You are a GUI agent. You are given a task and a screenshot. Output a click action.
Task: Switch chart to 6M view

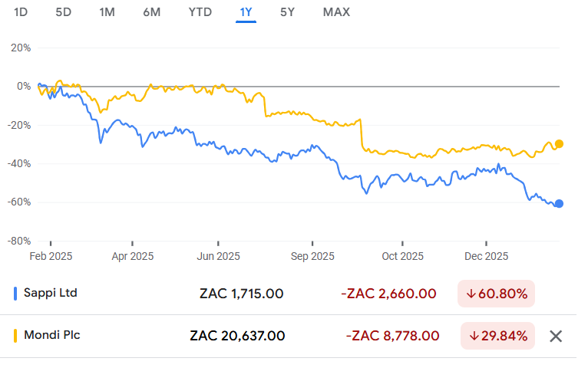[152, 12]
